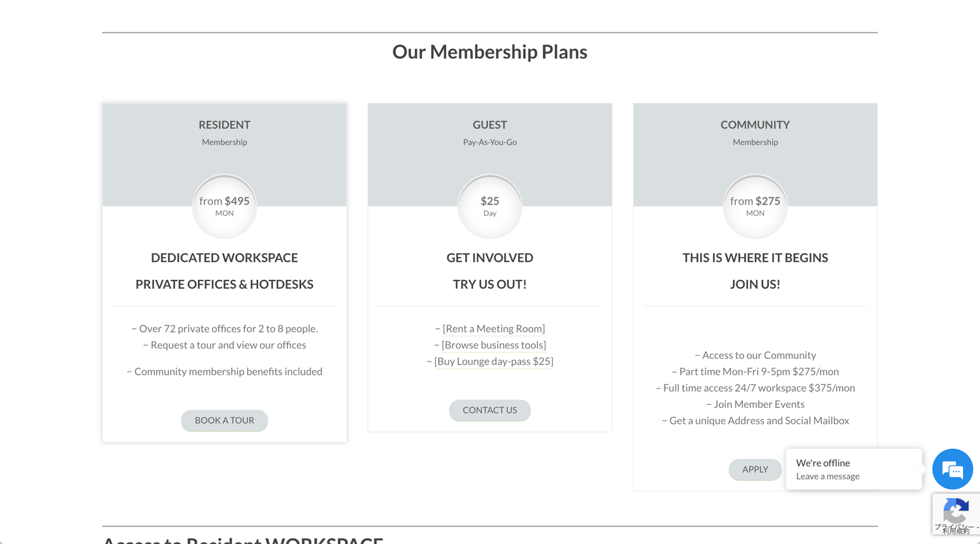Open the Rent a Meeting Room link
This screenshot has width=980, height=544.
pos(494,329)
